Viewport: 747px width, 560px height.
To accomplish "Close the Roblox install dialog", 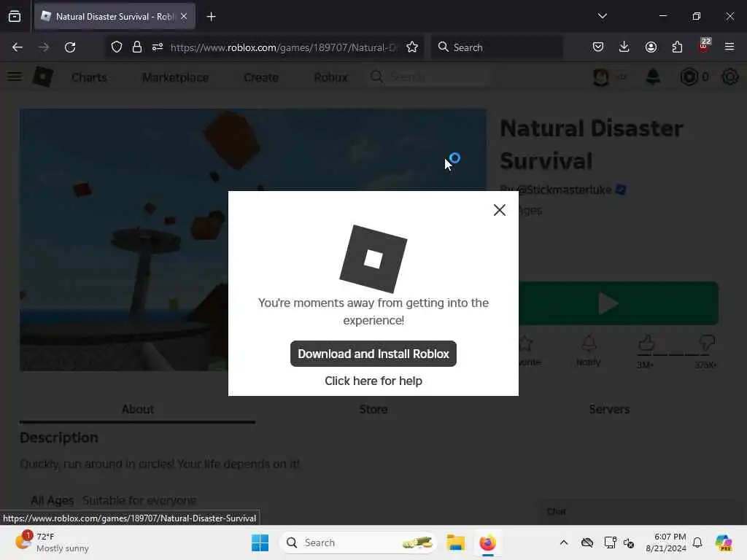I will tap(499, 210).
